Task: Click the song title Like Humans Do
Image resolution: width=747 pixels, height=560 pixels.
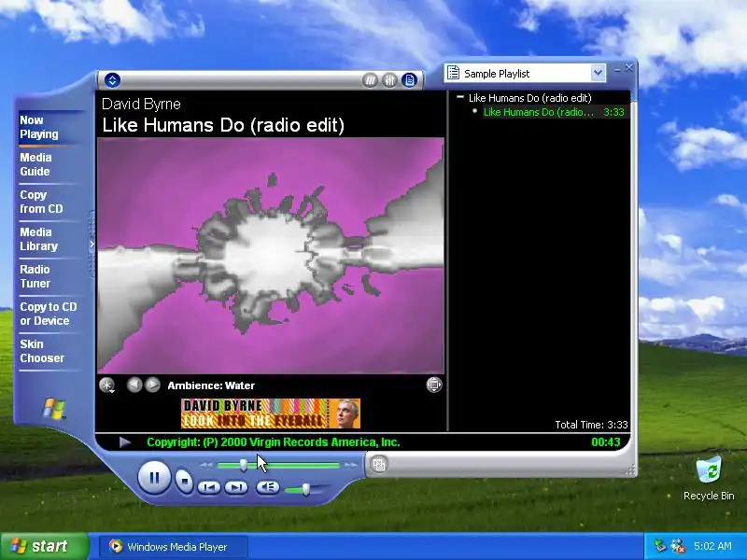Action: [x=223, y=125]
